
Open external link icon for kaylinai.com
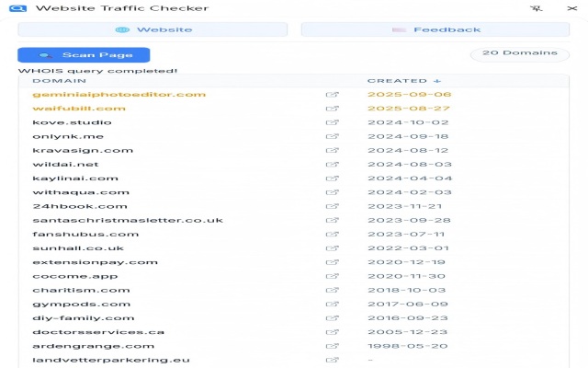pos(333,178)
